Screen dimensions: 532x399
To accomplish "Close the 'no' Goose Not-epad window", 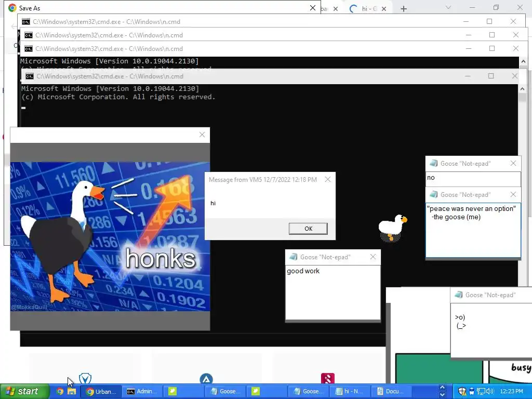I will point(513,163).
